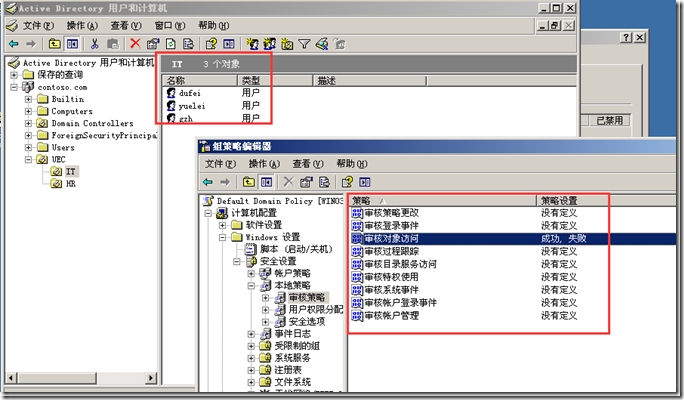Viewport: 684px width, 400px height.
Task: Toggle console tree icon in Active Directory toolbar
Action: 72,44
